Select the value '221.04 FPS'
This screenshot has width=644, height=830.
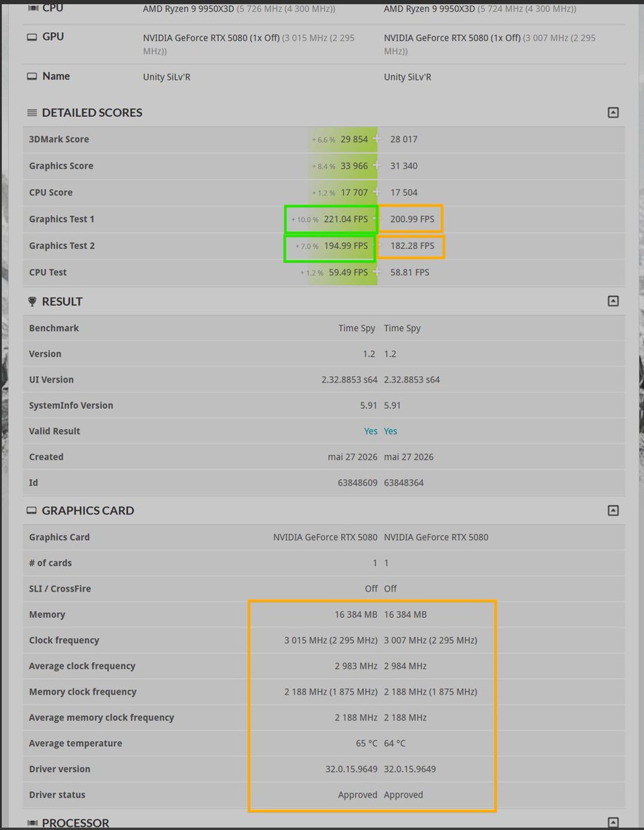point(346,219)
